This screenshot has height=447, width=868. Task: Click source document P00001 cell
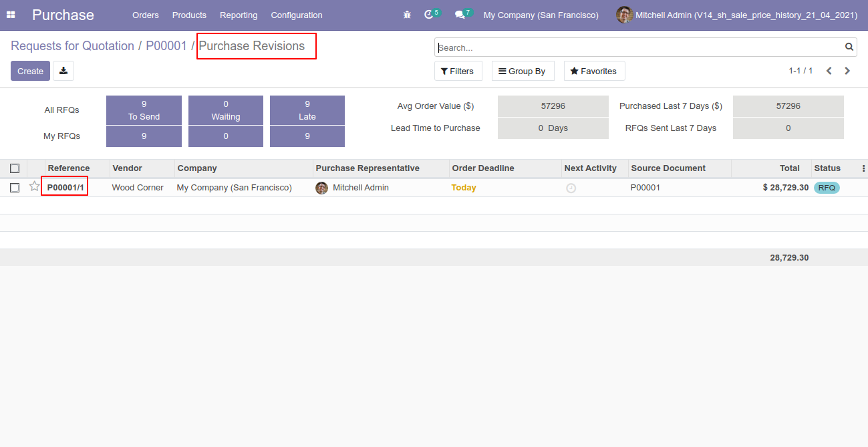[x=645, y=188]
